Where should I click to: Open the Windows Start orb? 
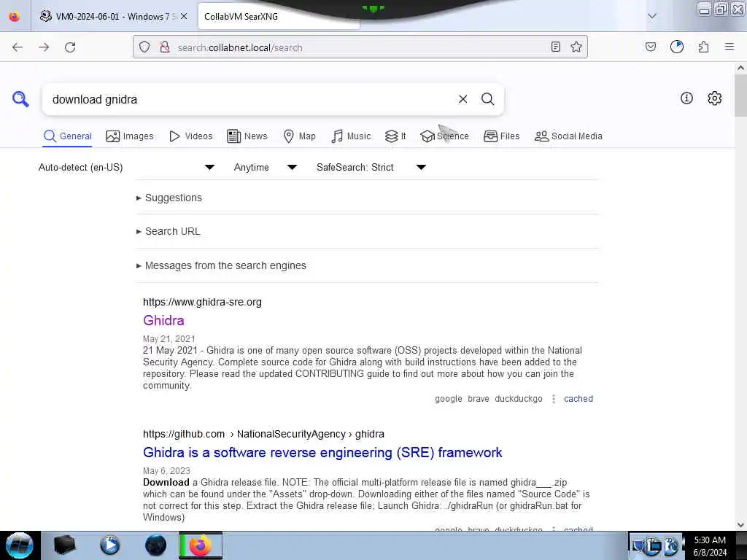[x=19, y=545]
